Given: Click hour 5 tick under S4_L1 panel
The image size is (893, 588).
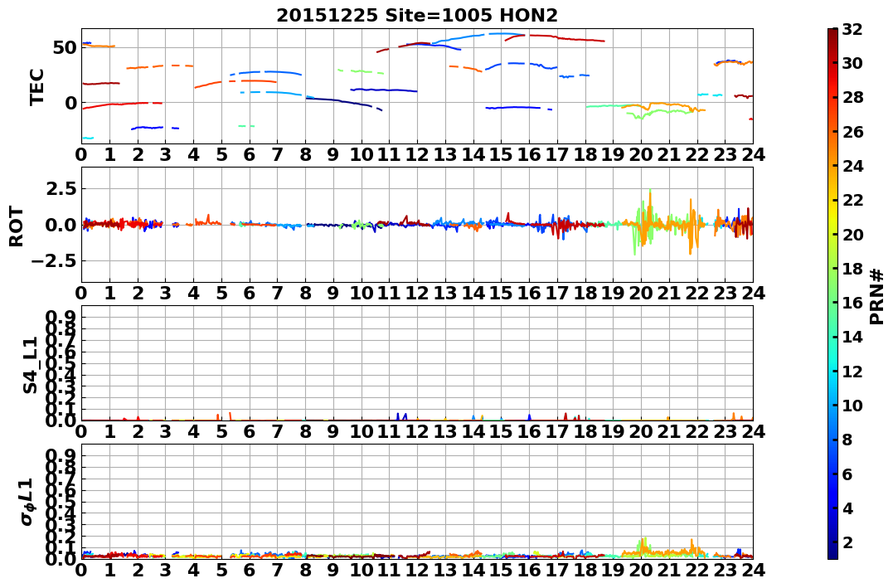Looking at the screenshot, I should tap(221, 431).
